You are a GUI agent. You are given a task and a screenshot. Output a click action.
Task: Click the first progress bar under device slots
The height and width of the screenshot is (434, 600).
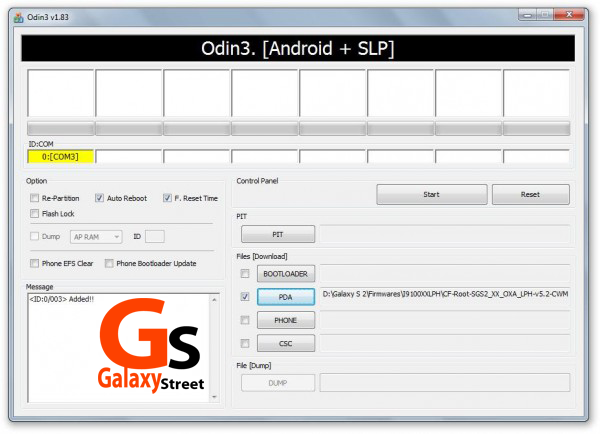pyautogui.click(x=60, y=129)
